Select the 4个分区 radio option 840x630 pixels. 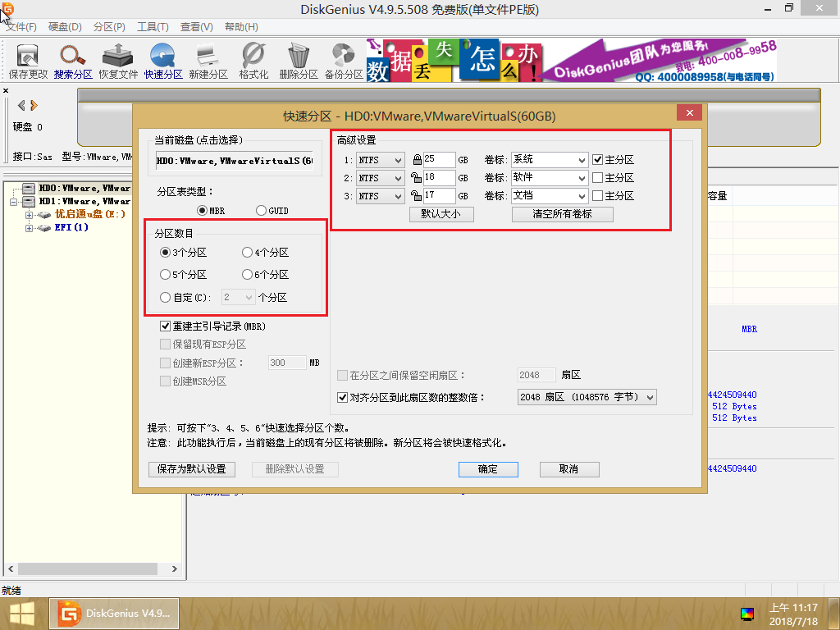click(248, 253)
